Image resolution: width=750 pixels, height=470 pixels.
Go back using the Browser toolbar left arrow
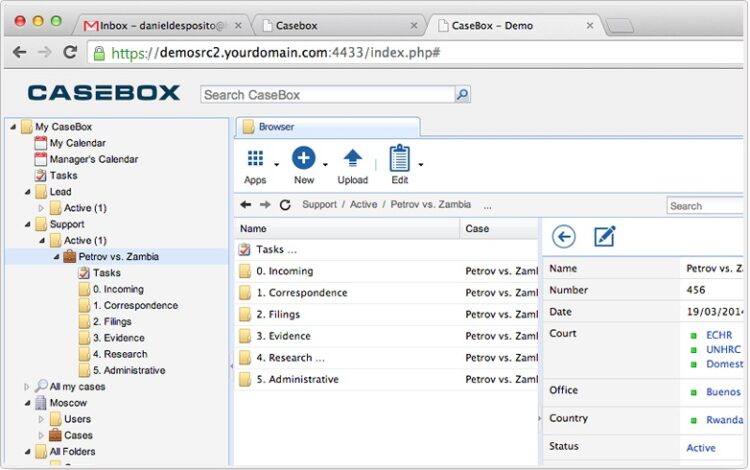coord(246,205)
